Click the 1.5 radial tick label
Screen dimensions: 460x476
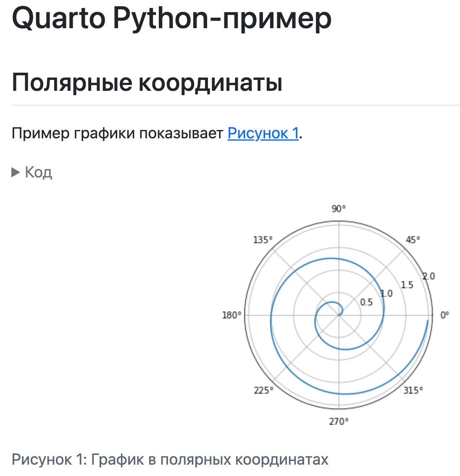(407, 285)
